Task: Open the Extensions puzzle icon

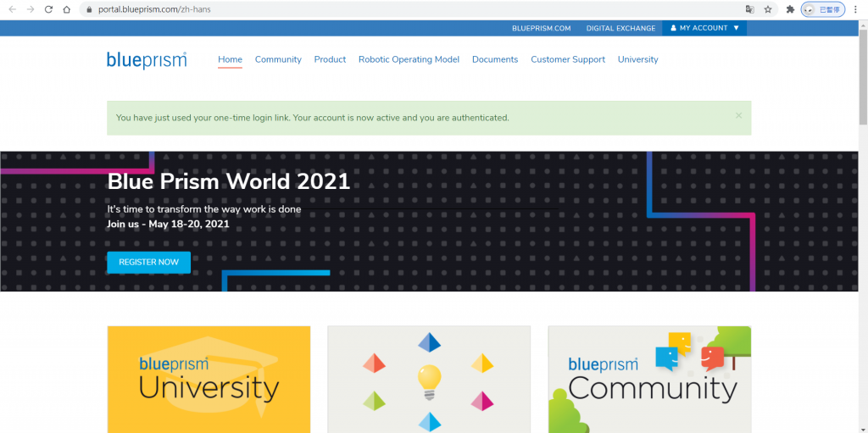Action: click(790, 9)
